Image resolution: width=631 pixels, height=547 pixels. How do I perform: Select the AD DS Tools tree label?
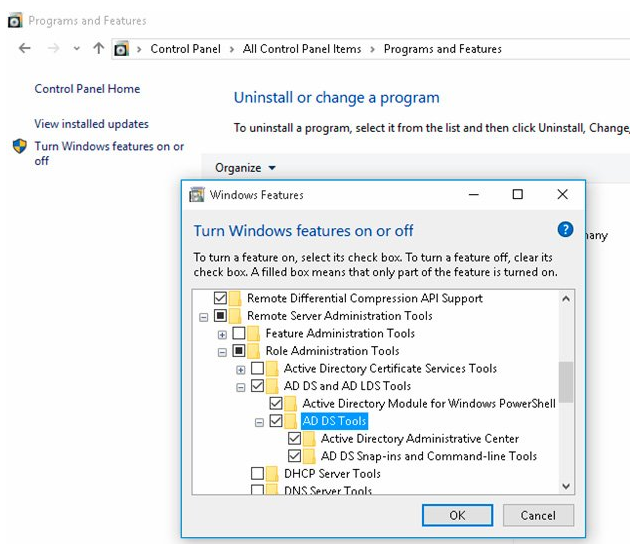click(334, 421)
